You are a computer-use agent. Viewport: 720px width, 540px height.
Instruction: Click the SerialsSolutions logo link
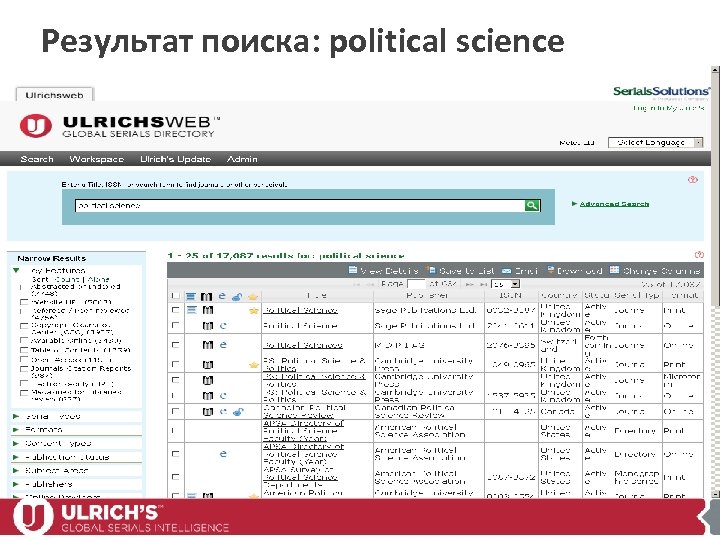pyautogui.click(x=661, y=91)
